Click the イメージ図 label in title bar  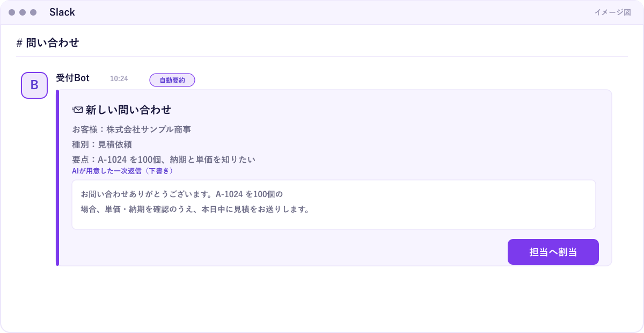point(612,12)
